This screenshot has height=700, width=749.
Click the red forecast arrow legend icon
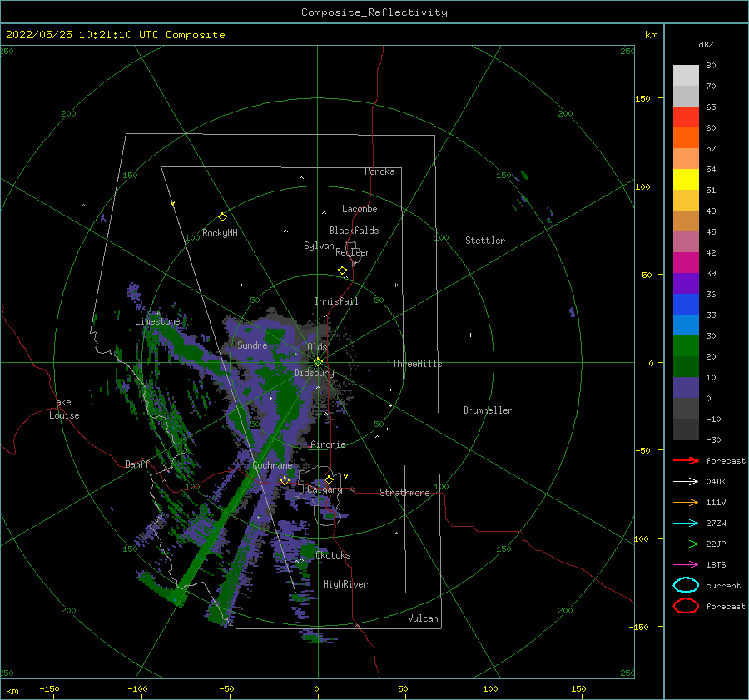tap(686, 460)
